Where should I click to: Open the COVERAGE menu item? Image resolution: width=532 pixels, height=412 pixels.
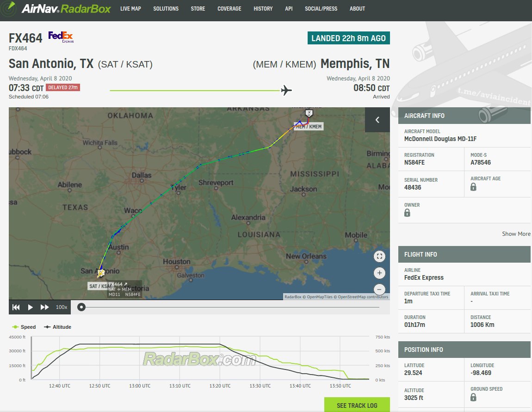pyautogui.click(x=229, y=9)
